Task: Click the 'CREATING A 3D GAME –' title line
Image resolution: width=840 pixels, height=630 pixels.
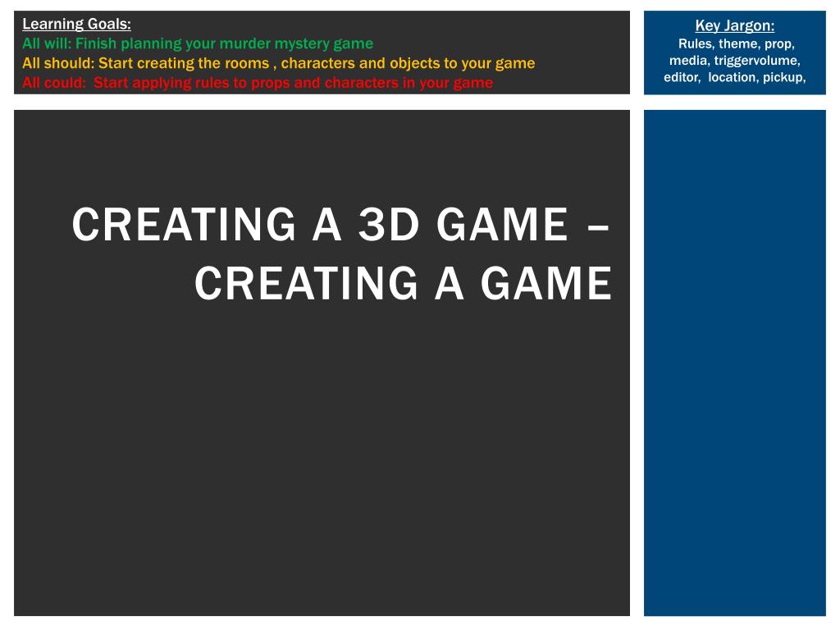Action: (x=340, y=225)
